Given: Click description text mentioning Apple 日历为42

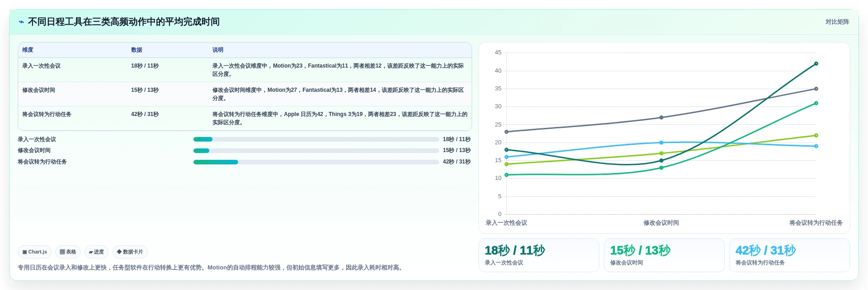Looking at the screenshot, I should point(340,118).
